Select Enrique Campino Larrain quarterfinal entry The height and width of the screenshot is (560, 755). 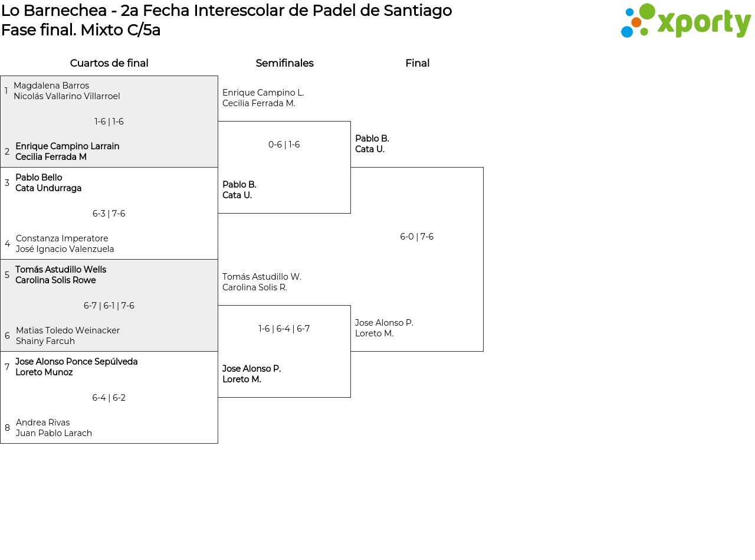pos(67,152)
